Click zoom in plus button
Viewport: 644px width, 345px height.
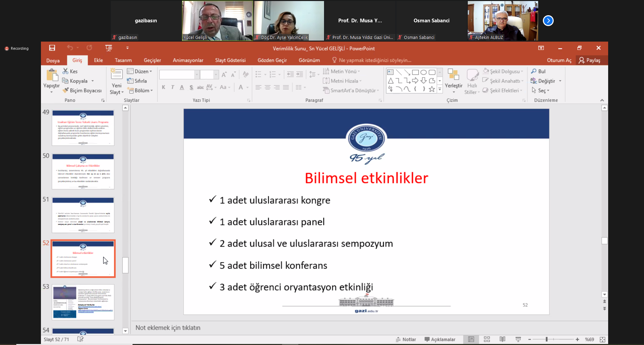tap(577, 339)
